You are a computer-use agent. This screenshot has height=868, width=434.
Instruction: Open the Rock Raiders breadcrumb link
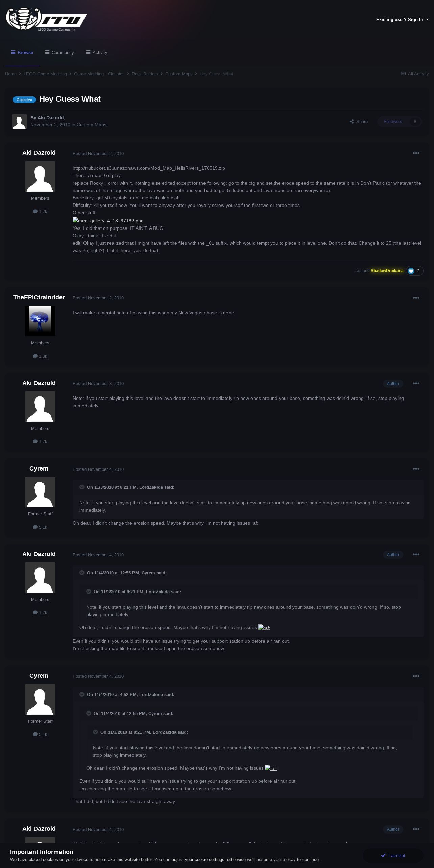[145, 74]
